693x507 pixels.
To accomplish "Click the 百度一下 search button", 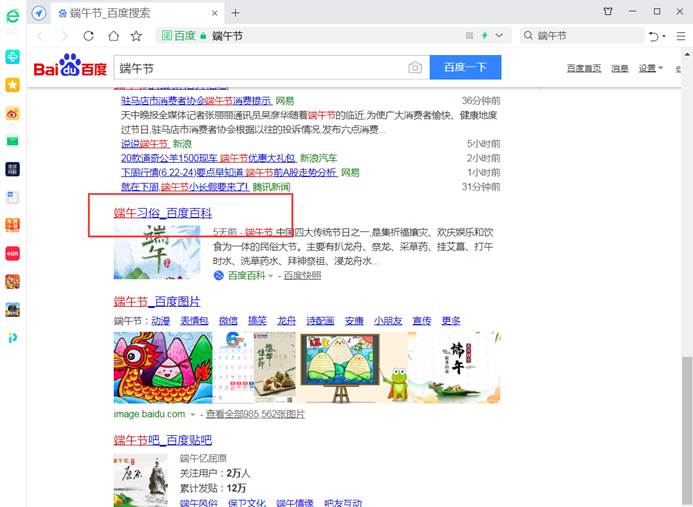I will [x=465, y=68].
